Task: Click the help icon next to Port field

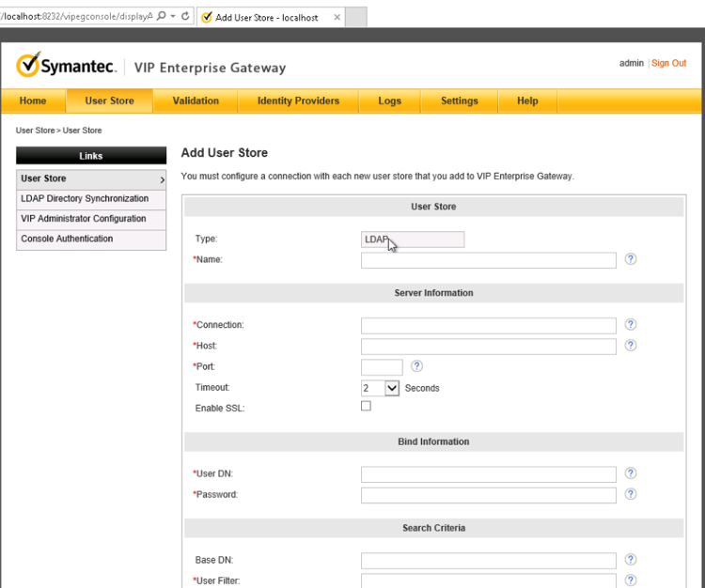Action: click(416, 366)
